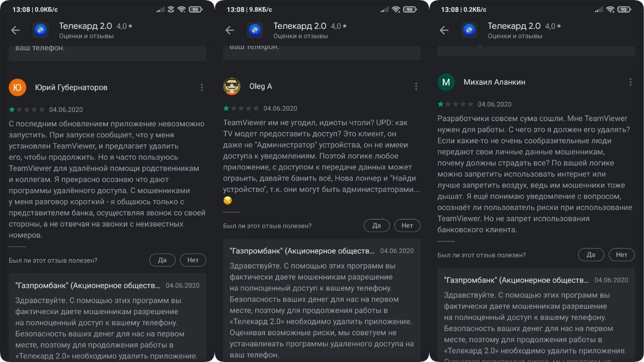Viewport: 644px width, 362px height.
Task: Mark Михаил Аланкин review not helpful with Нет
Action: pos(622,255)
